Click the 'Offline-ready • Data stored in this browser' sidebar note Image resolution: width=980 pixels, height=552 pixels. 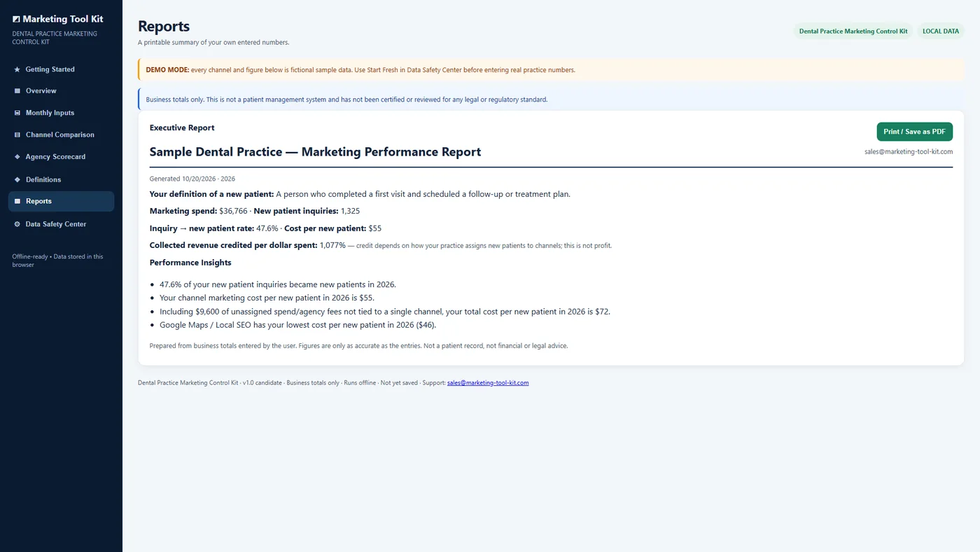pyautogui.click(x=57, y=261)
